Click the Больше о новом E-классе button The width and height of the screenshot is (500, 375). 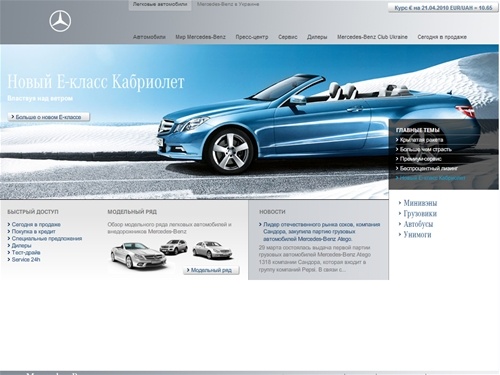click(49, 117)
